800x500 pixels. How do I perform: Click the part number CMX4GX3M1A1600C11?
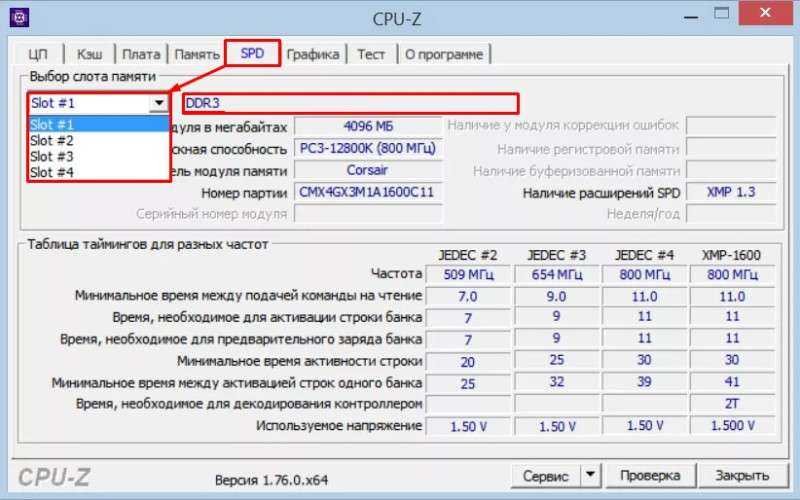coord(368,192)
